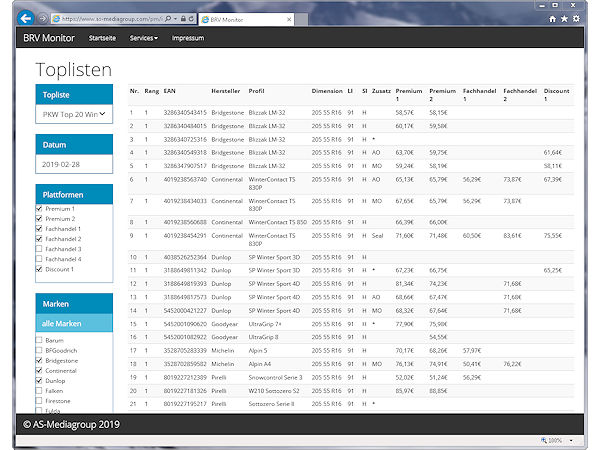Viewport: 600px width, 450px height.
Task: Click the Seal Zusatz cell in row 9
Action: coord(377,236)
